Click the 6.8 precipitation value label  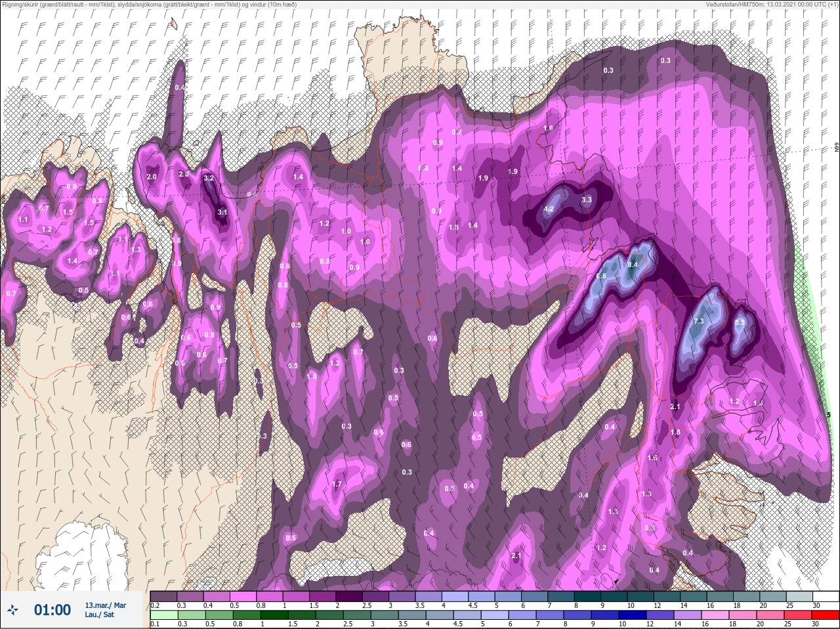[601, 276]
